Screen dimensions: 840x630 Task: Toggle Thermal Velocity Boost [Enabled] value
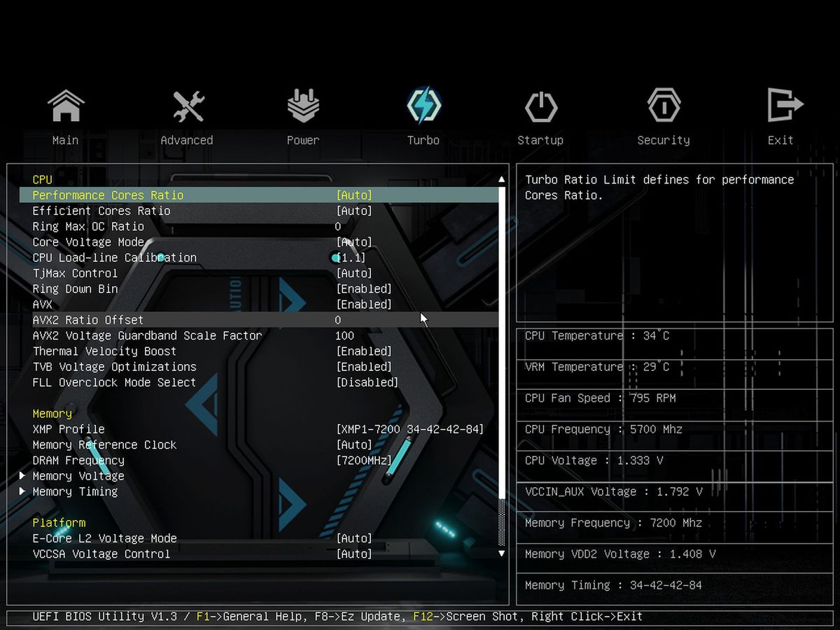pos(364,351)
